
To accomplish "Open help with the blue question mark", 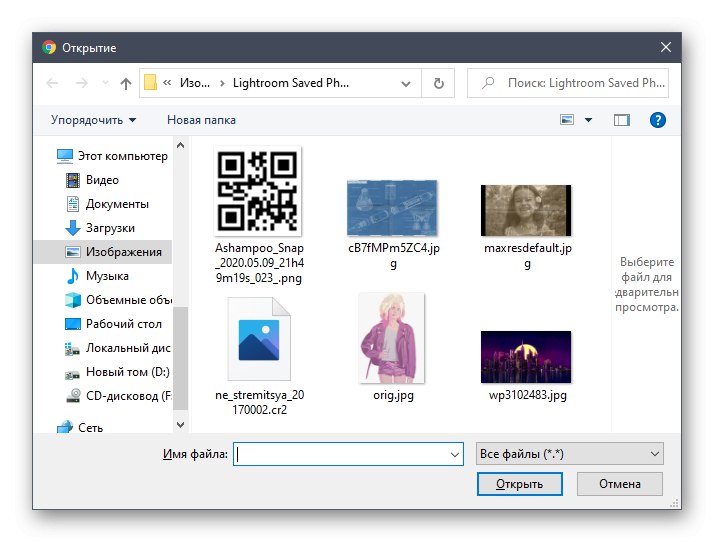I will click(x=657, y=120).
